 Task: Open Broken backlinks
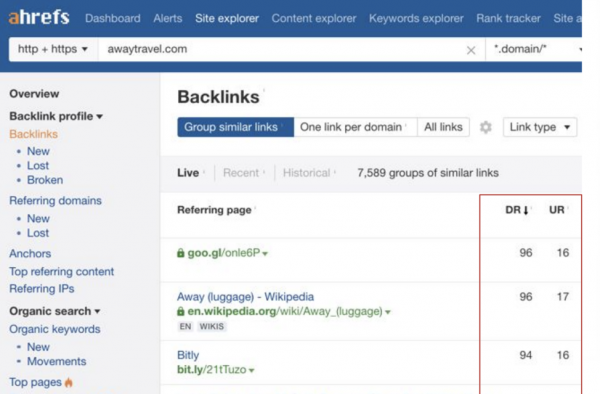pyautogui.click(x=45, y=180)
